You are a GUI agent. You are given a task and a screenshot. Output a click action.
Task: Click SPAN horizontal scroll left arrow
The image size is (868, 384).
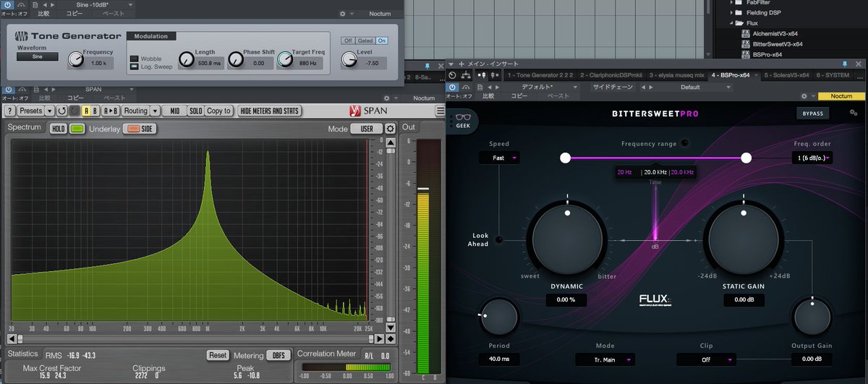(11, 338)
